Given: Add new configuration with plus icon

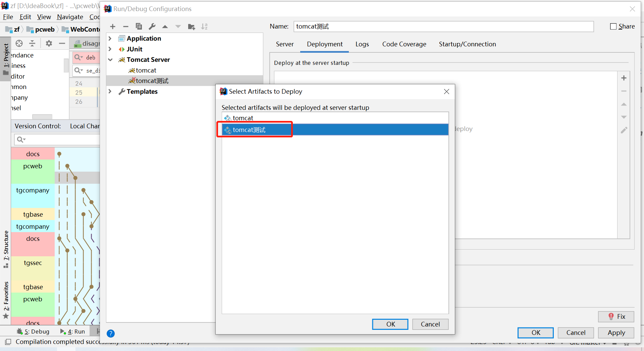Looking at the screenshot, I should [113, 27].
